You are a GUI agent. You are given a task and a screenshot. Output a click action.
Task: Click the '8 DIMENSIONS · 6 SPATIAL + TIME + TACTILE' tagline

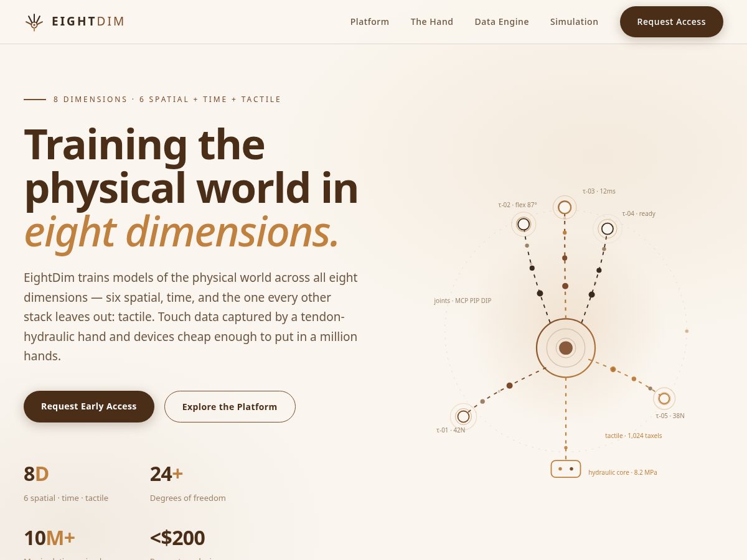tap(167, 99)
